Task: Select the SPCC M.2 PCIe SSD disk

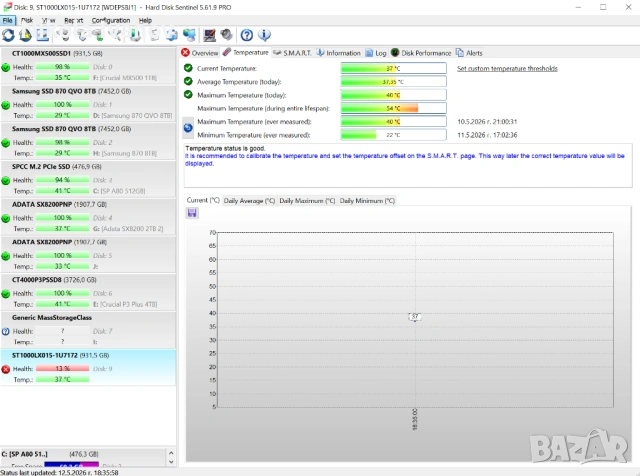Action: tap(88, 178)
